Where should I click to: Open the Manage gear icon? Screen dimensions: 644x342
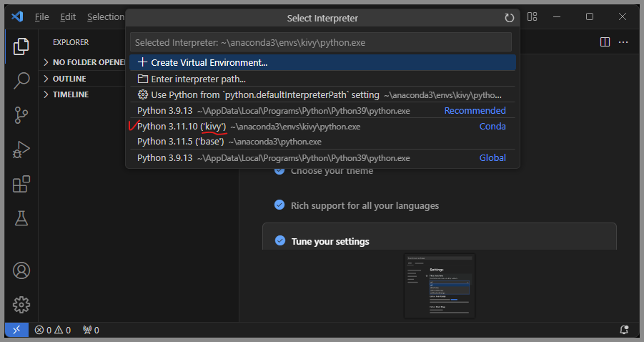tap(21, 305)
